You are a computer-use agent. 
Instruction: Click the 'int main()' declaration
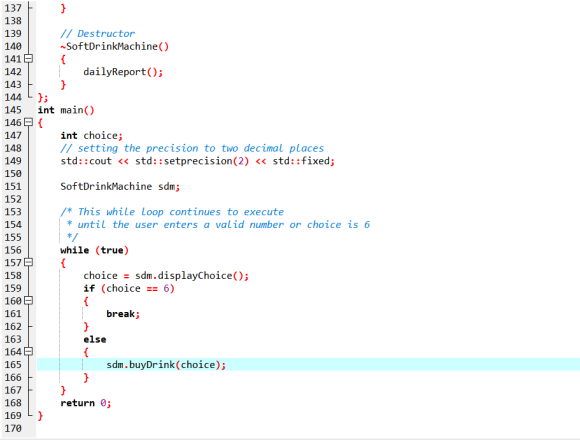66,110
